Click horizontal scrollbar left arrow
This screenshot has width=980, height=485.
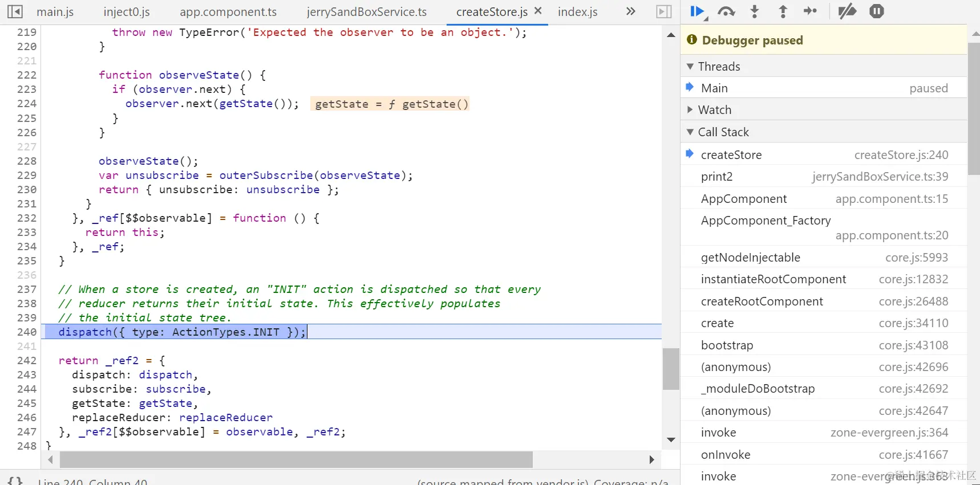(50, 459)
